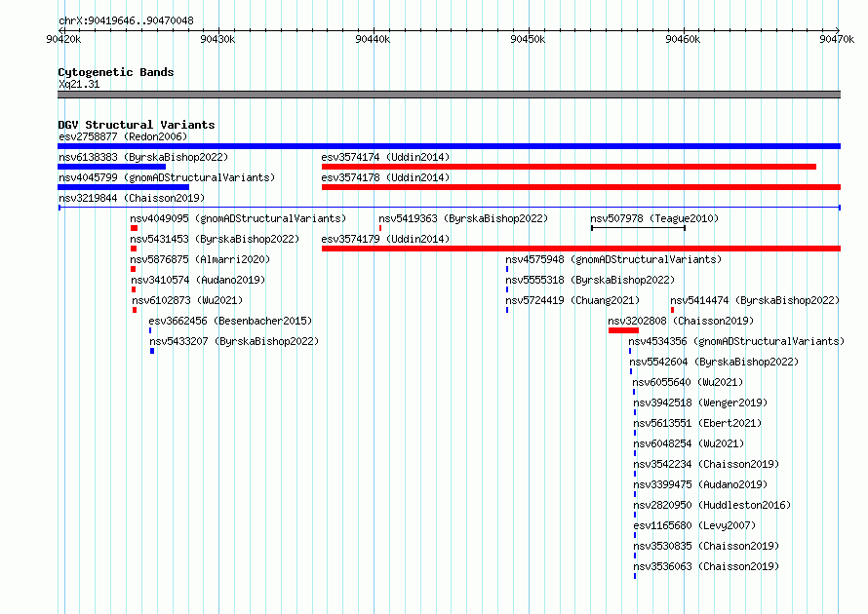Screen dimensions: 868x614
Task: Select nsv5433207 (ByrskaBishop2022) label
Action: pos(234,341)
